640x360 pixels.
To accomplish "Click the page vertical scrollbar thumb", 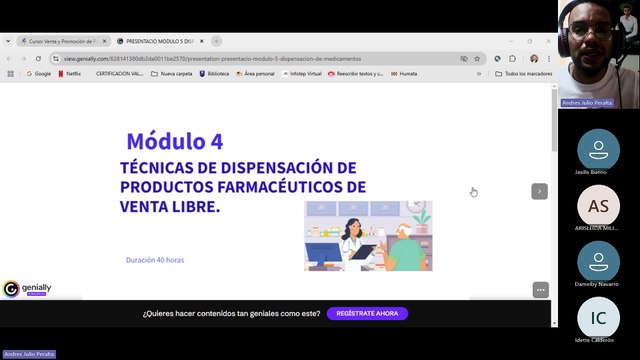I will pos(554,120).
